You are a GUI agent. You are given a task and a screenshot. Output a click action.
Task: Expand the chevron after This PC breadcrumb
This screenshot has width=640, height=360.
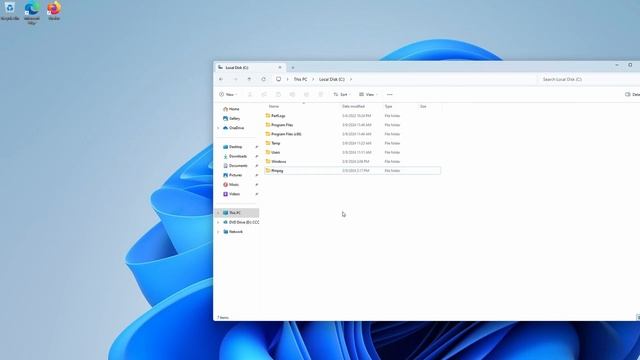click(313, 79)
